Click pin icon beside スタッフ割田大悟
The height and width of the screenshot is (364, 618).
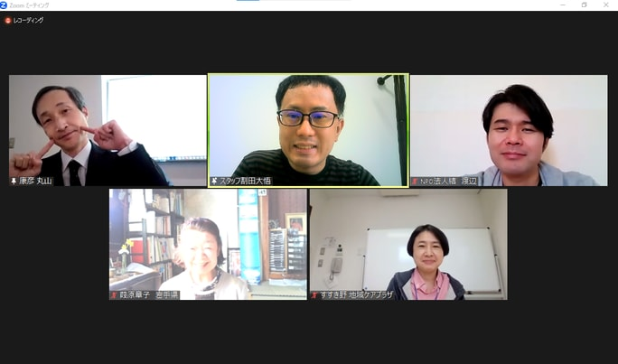click(215, 182)
